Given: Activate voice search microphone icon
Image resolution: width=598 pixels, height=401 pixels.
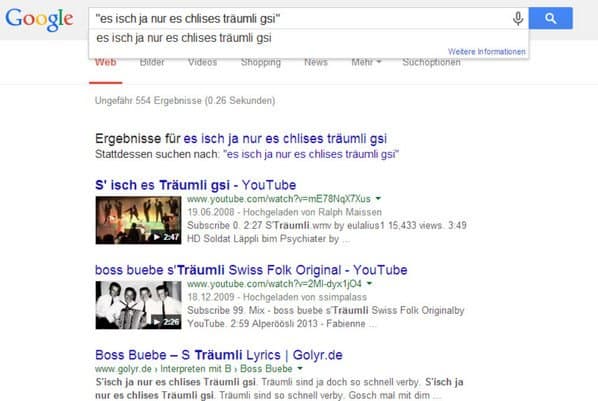Looking at the screenshot, I should pos(518,18).
